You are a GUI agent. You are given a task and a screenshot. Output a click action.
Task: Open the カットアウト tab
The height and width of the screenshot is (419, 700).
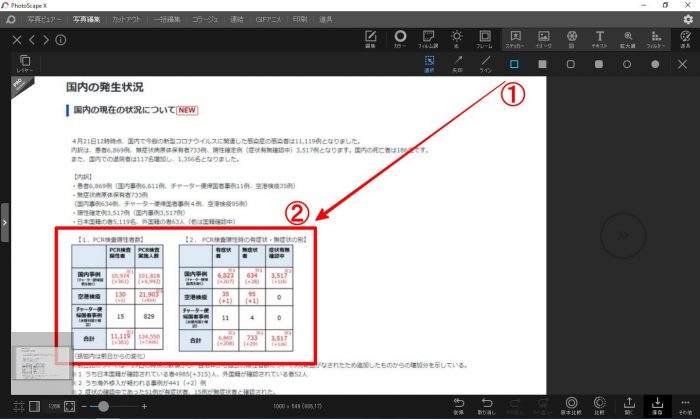pyautogui.click(x=126, y=20)
